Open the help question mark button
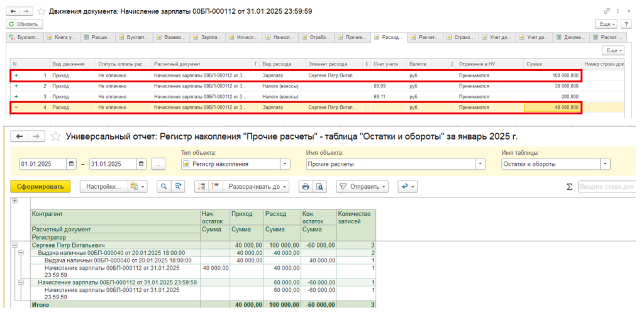The image size is (644, 322). point(626,25)
